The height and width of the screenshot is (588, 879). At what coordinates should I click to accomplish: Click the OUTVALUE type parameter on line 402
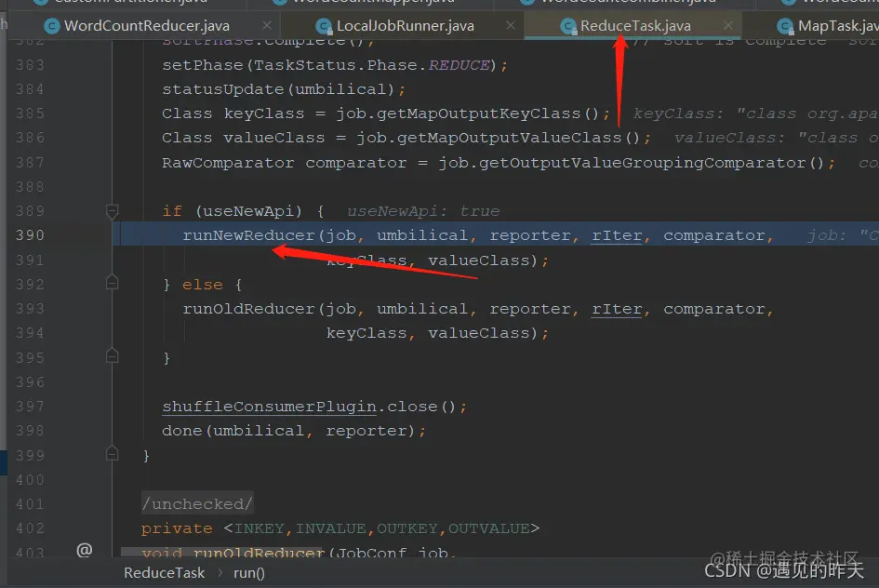(x=489, y=528)
